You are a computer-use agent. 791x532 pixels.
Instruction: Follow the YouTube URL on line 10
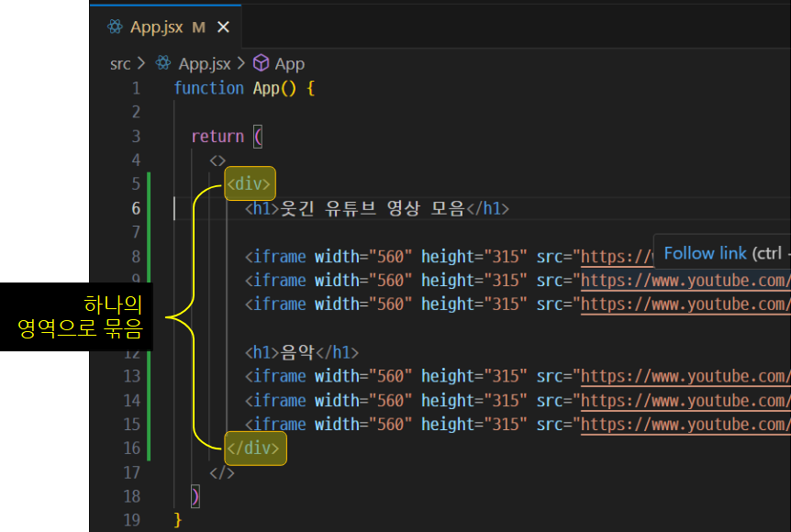[x=684, y=305]
